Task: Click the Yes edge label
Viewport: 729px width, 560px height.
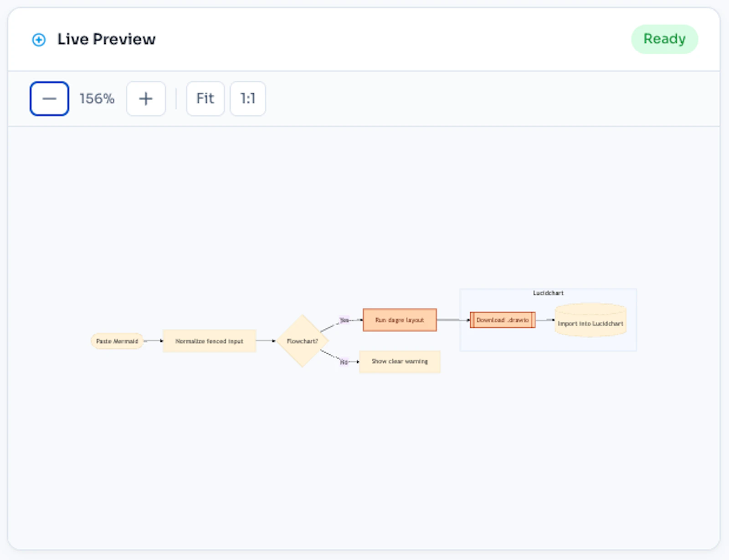Action: pyautogui.click(x=344, y=320)
